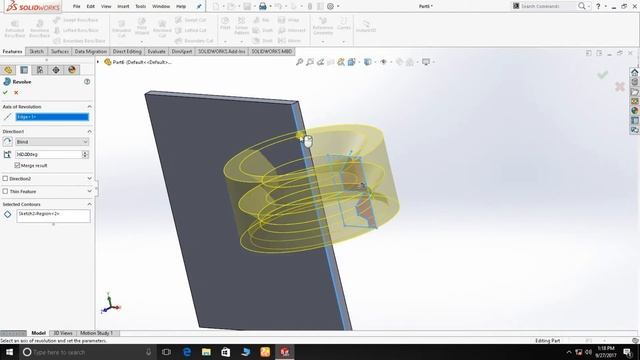Click the Windows taskbar search box
The width and height of the screenshot is (640, 360).
[x=88, y=352]
